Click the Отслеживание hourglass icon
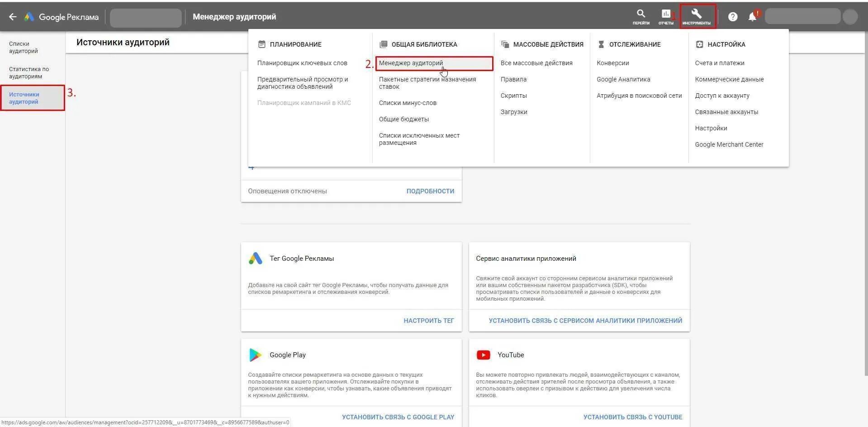The height and width of the screenshot is (427, 868). (x=601, y=44)
